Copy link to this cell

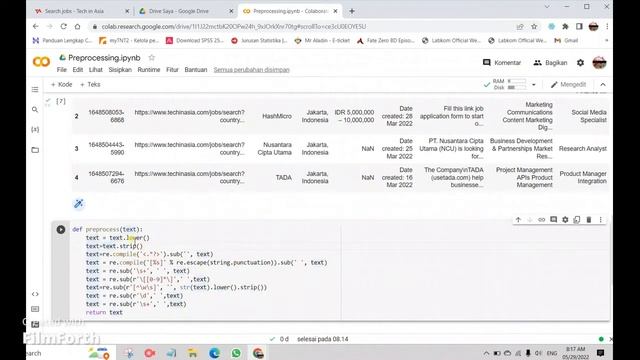[x=542, y=220]
